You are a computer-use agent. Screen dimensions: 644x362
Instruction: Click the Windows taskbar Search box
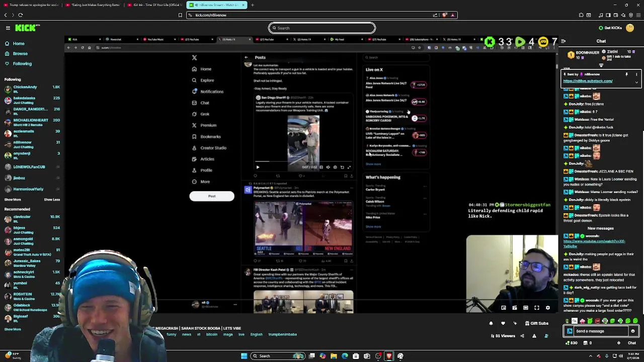click(x=278, y=356)
